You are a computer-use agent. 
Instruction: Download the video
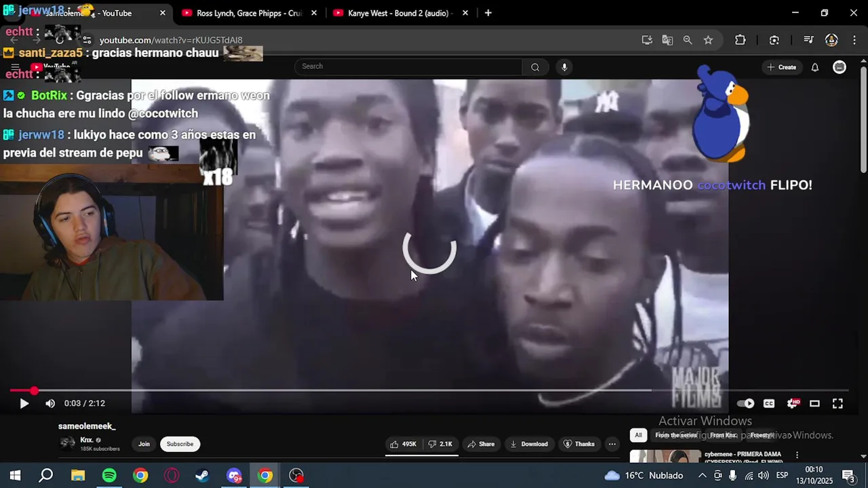529,444
